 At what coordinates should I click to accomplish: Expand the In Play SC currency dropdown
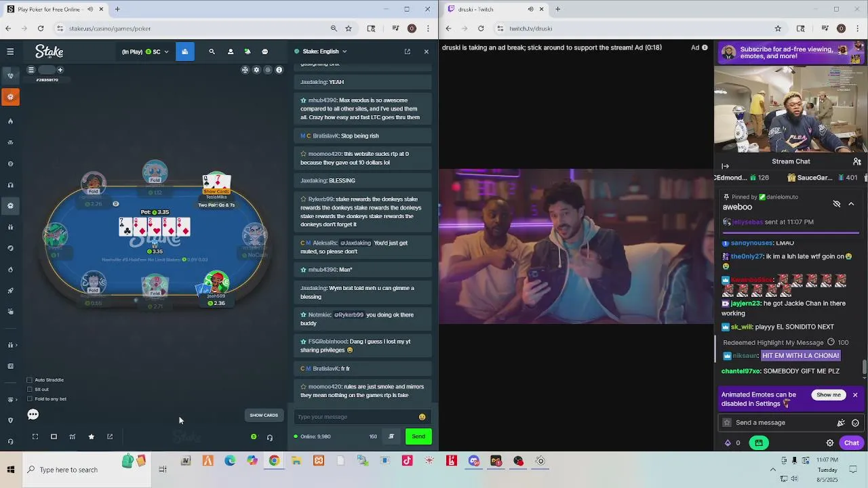click(145, 52)
